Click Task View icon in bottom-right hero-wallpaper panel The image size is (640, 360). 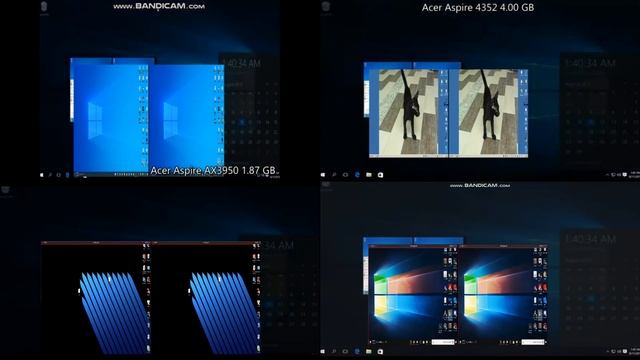coord(345,351)
